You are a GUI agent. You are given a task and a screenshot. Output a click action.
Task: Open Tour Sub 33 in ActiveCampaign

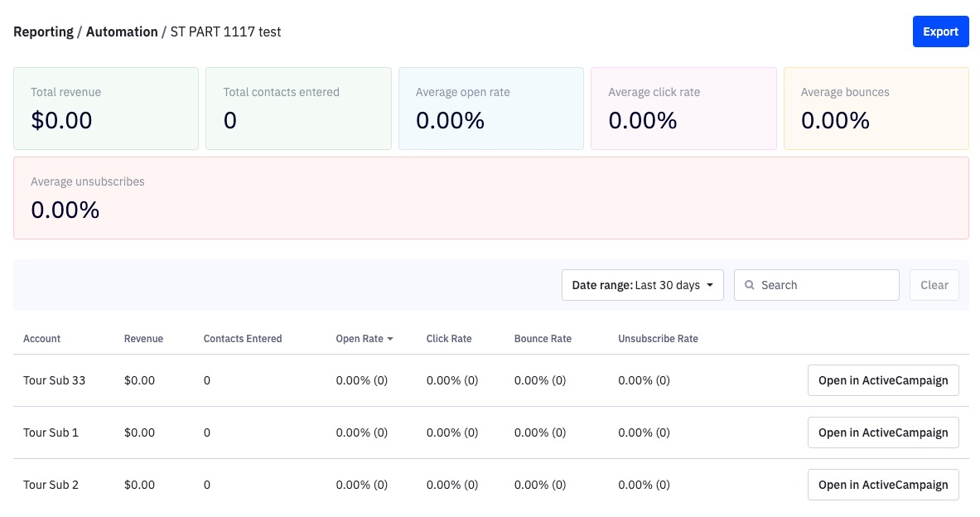882,381
